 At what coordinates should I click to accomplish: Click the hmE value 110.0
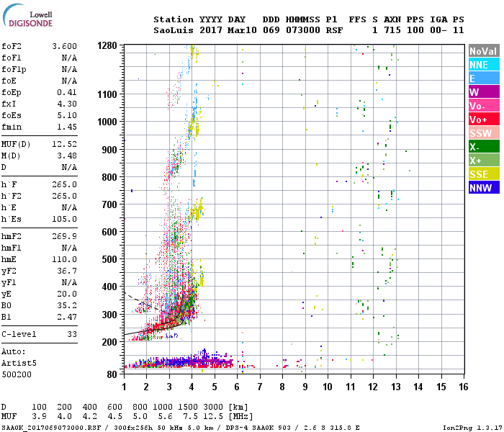[64, 259]
